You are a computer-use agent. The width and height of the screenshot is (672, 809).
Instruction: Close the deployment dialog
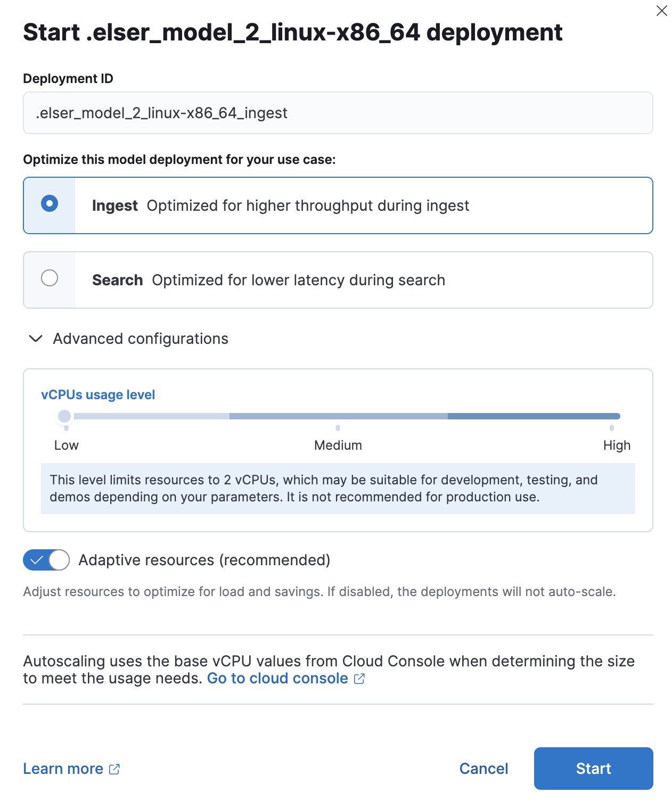661,11
